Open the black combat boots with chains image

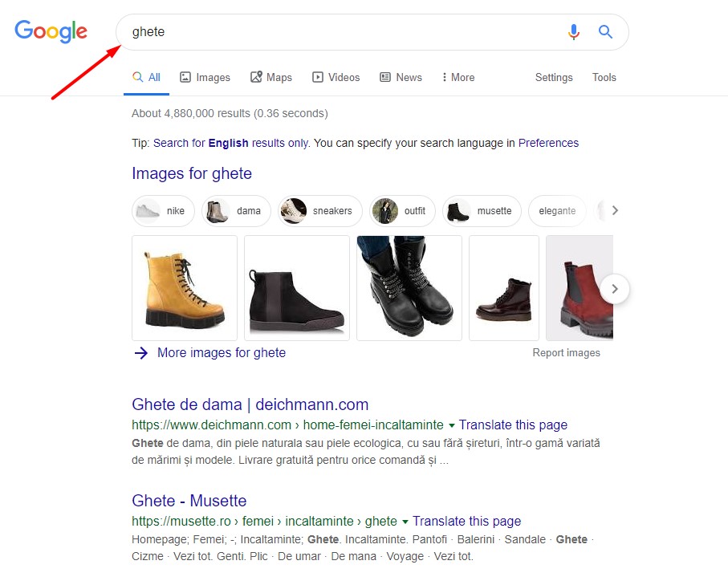pos(409,288)
